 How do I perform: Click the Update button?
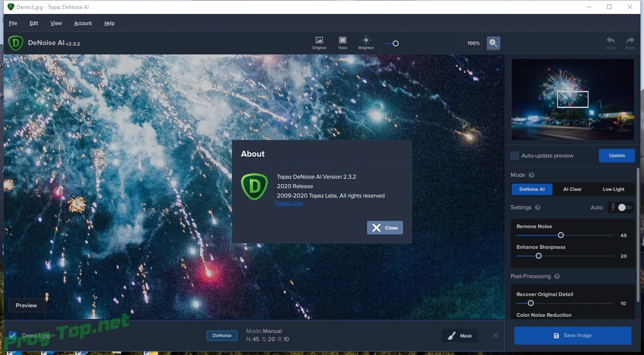[617, 156]
